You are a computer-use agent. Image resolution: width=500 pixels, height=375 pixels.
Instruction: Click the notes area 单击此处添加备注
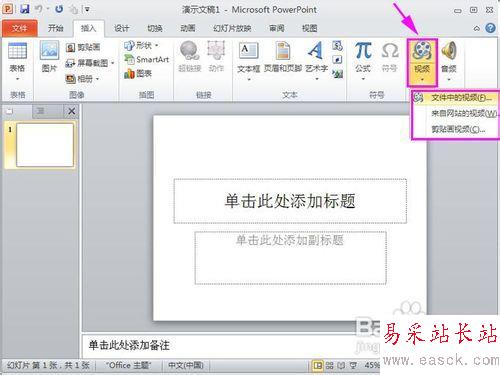(129, 345)
